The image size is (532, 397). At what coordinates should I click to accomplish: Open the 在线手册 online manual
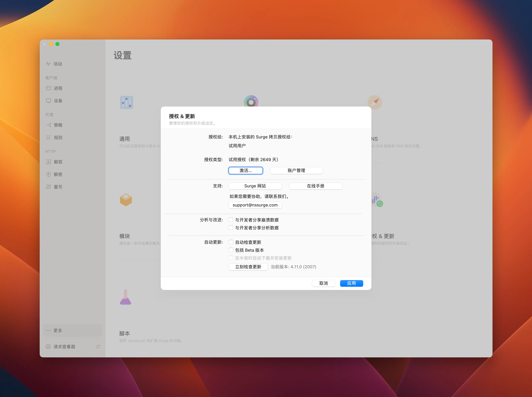(316, 186)
